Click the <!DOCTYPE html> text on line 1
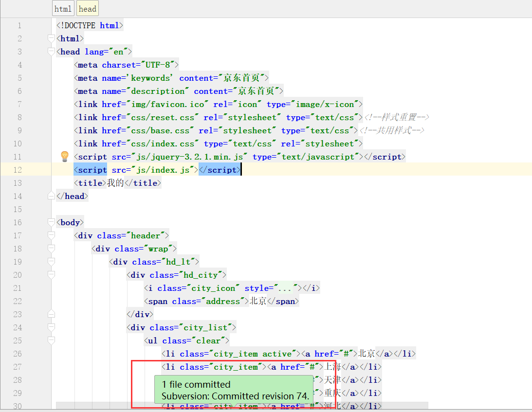 (x=90, y=25)
